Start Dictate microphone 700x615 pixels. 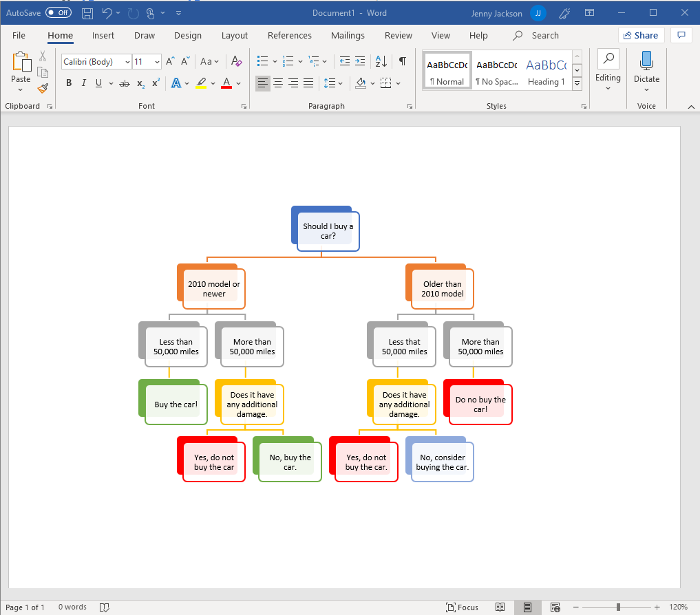pyautogui.click(x=646, y=62)
